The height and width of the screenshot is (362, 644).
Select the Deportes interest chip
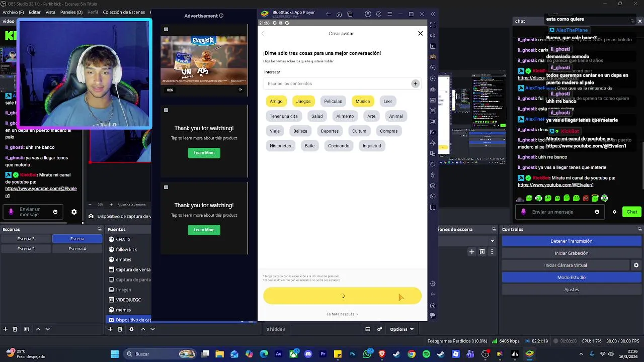point(330,131)
